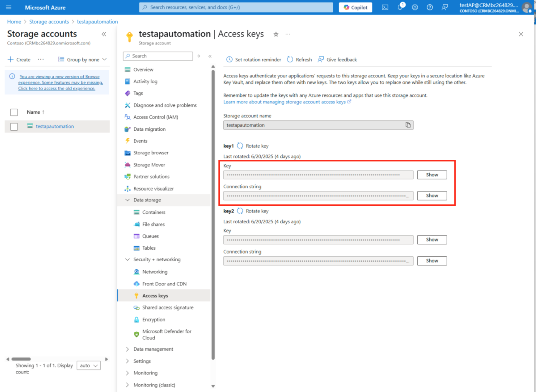Open the portal hamburger menu
Screen dimensions: 536x392
click(9, 7)
